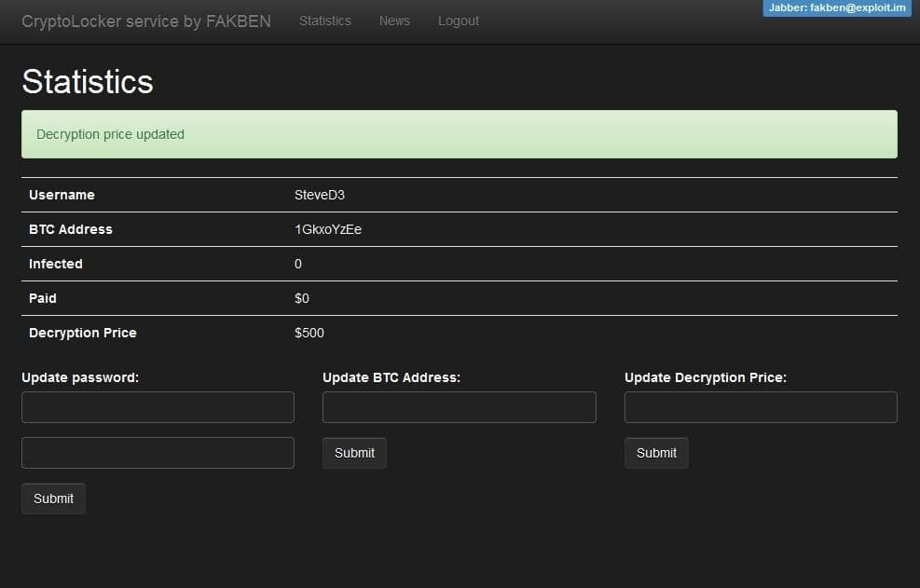
Task: Focus the Update BTC Address input
Action: 459,407
